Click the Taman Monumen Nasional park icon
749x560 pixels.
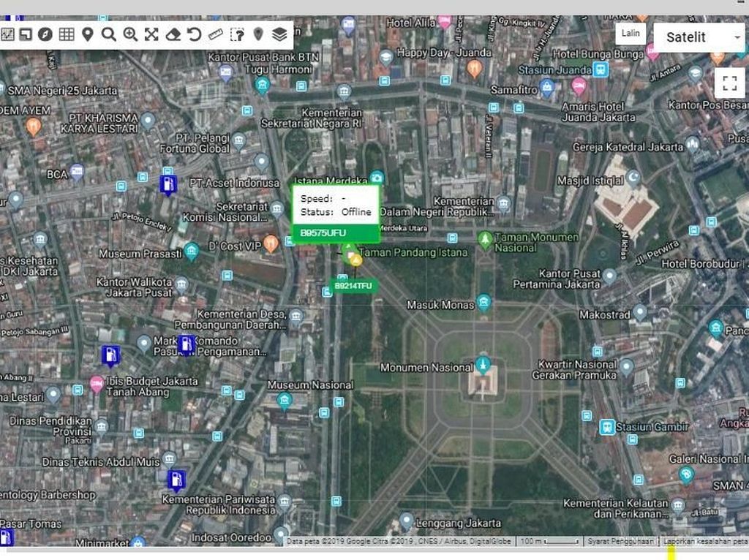pyautogui.click(x=485, y=240)
